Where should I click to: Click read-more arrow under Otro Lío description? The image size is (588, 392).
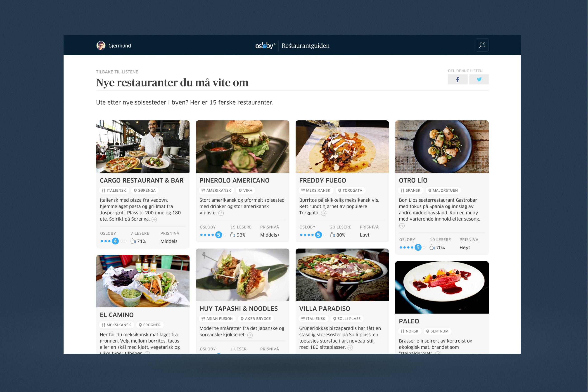402,226
